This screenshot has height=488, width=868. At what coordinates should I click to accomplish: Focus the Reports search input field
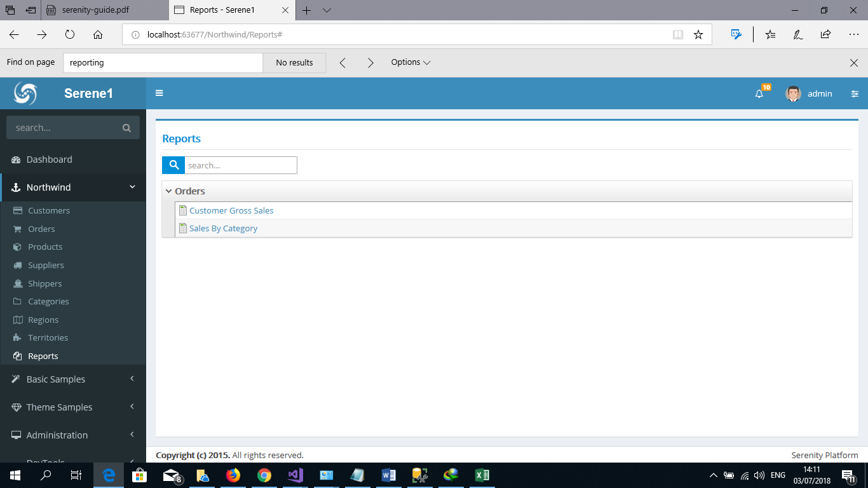(x=241, y=165)
